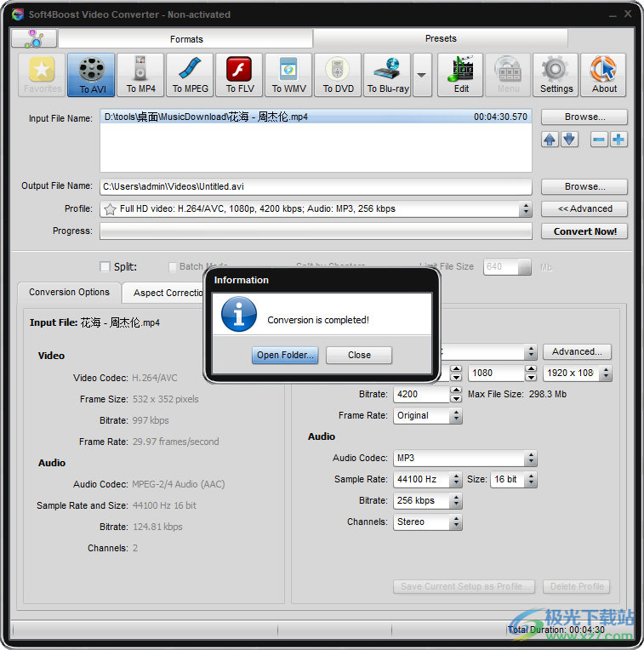Open the Favorites toolbar button

click(42, 75)
